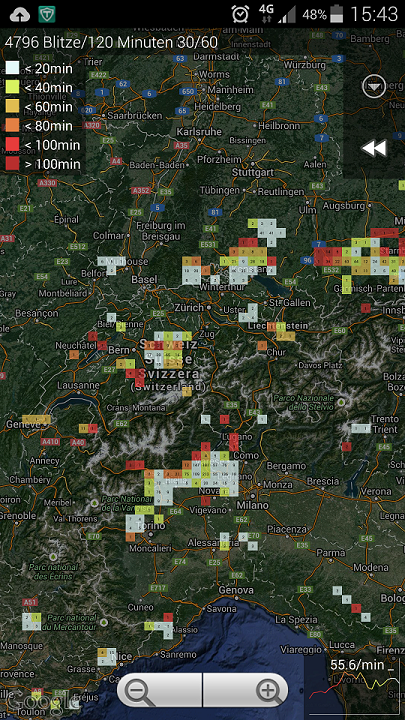Tap the rewind double-arrow icon
This screenshot has width=405, height=720.
(x=374, y=148)
